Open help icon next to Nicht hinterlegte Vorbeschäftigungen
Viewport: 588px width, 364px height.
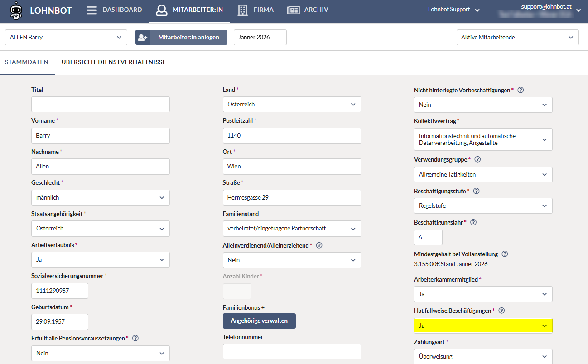(521, 90)
